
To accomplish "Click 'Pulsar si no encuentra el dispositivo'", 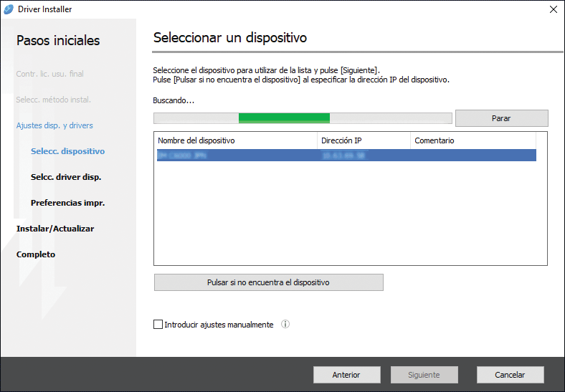I will [268, 282].
